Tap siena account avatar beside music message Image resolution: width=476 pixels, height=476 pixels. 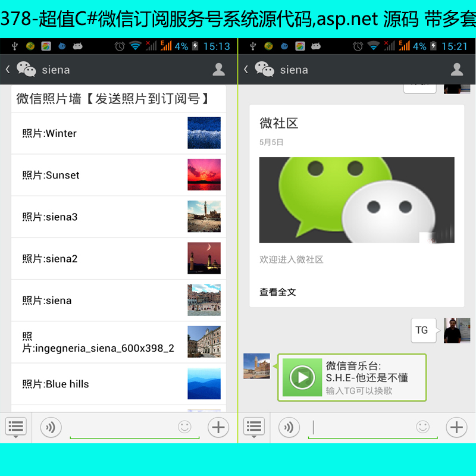coord(256,366)
